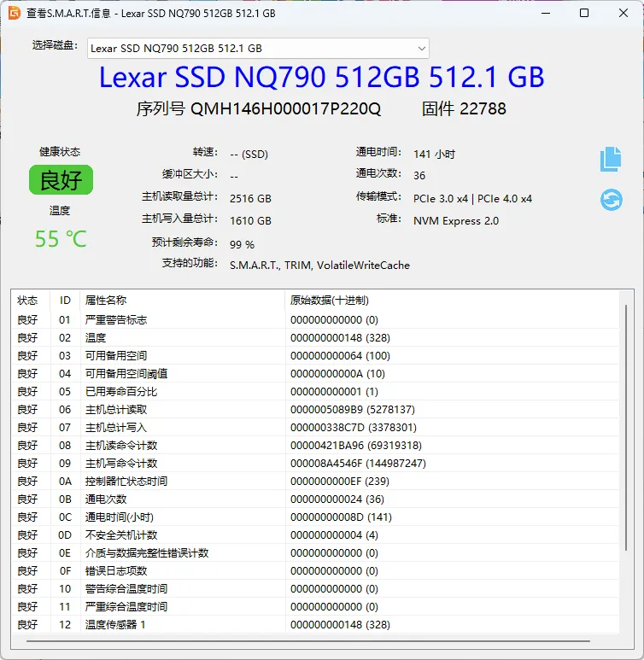Select the 温度传感器 1 row

pos(315,625)
